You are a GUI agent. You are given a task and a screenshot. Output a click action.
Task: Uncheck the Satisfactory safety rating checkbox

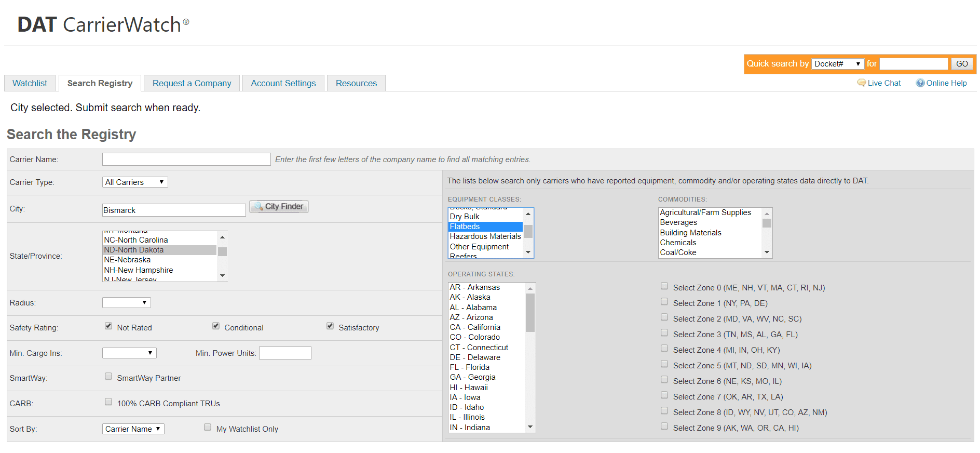tap(330, 326)
